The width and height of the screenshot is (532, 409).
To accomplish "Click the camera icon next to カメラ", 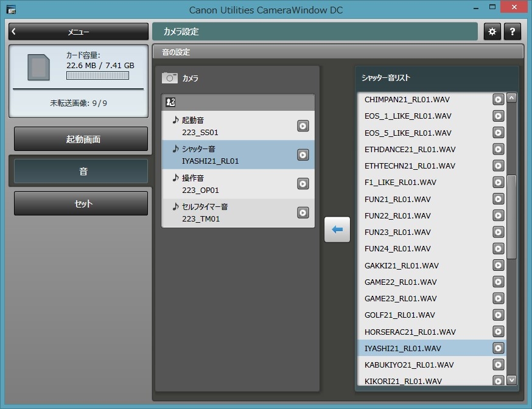I will pos(170,78).
